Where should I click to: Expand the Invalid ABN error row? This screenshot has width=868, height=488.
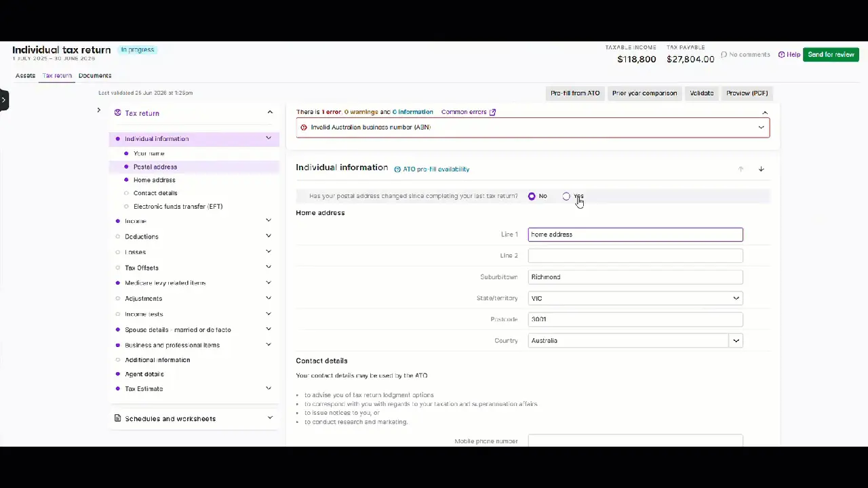[761, 127]
